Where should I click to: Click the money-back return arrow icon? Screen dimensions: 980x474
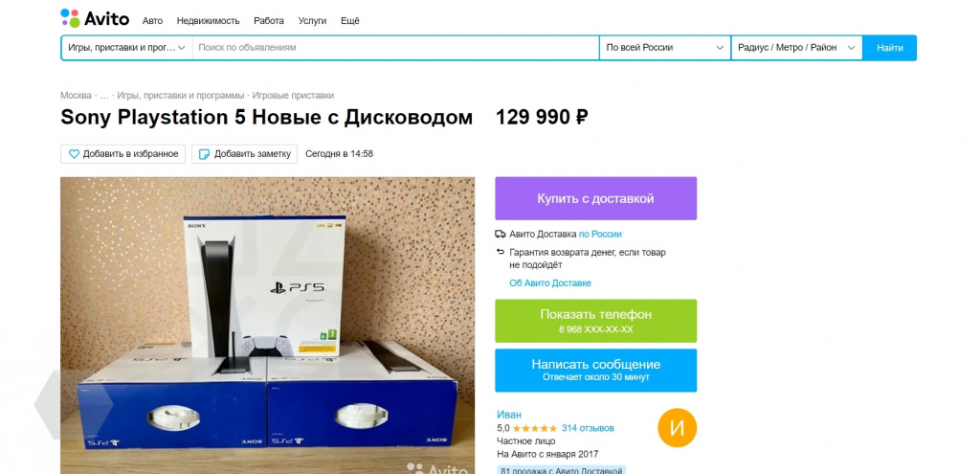(x=500, y=252)
